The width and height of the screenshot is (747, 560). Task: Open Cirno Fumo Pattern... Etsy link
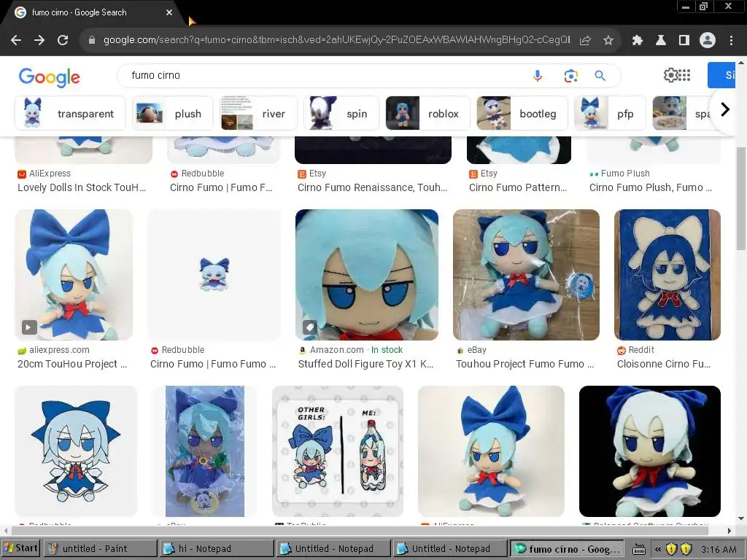tap(518, 187)
